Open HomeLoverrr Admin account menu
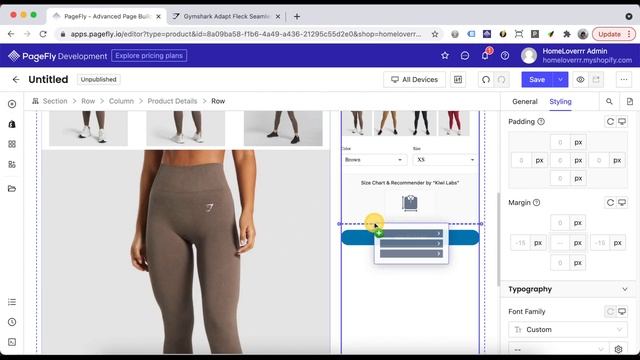Viewport: 640px width, 360px height. (x=577, y=56)
